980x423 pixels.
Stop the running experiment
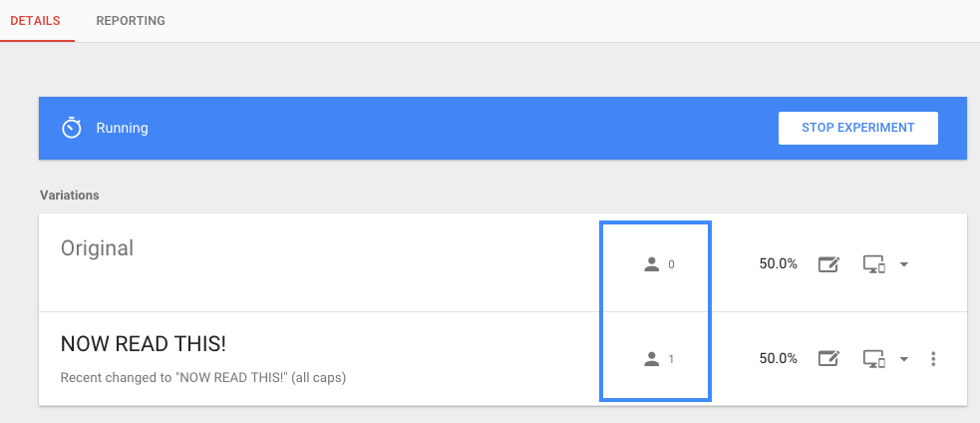coord(858,128)
